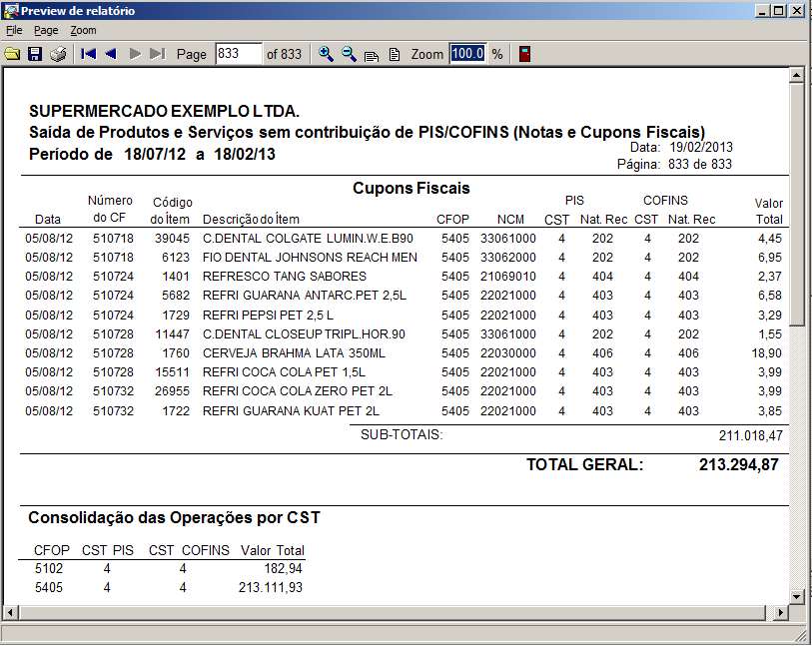
Task: Jump to the last page
Action: [x=157, y=54]
